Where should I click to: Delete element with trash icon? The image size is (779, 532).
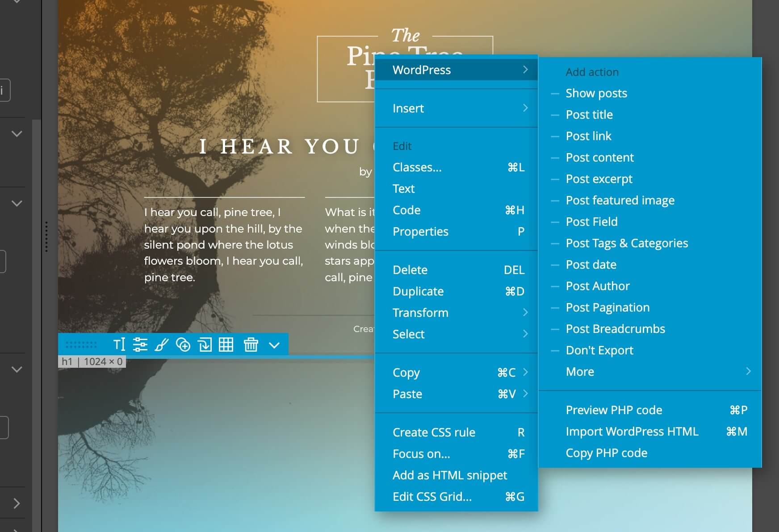click(251, 345)
